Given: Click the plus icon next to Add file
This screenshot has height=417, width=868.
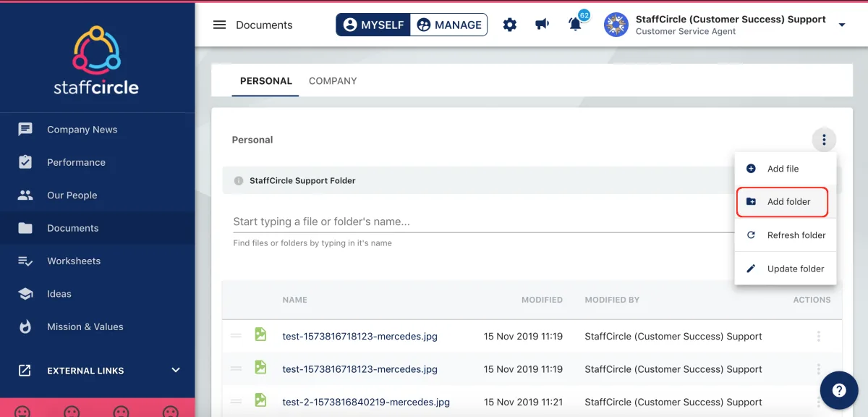Looking at the screenshot, I should pyautogui.click(x=751, y=169).
